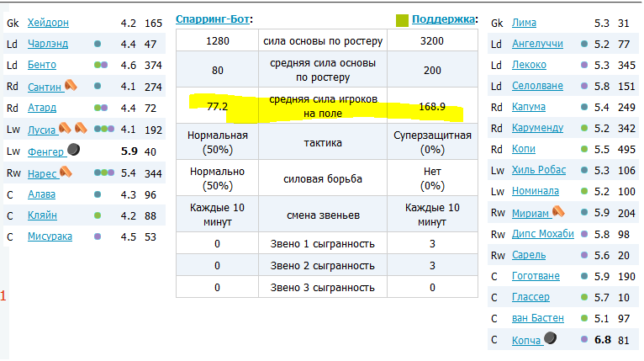Click the 'Звено 1 сыгранность' label
644x361 pixels.
click(x=322, y=244)
